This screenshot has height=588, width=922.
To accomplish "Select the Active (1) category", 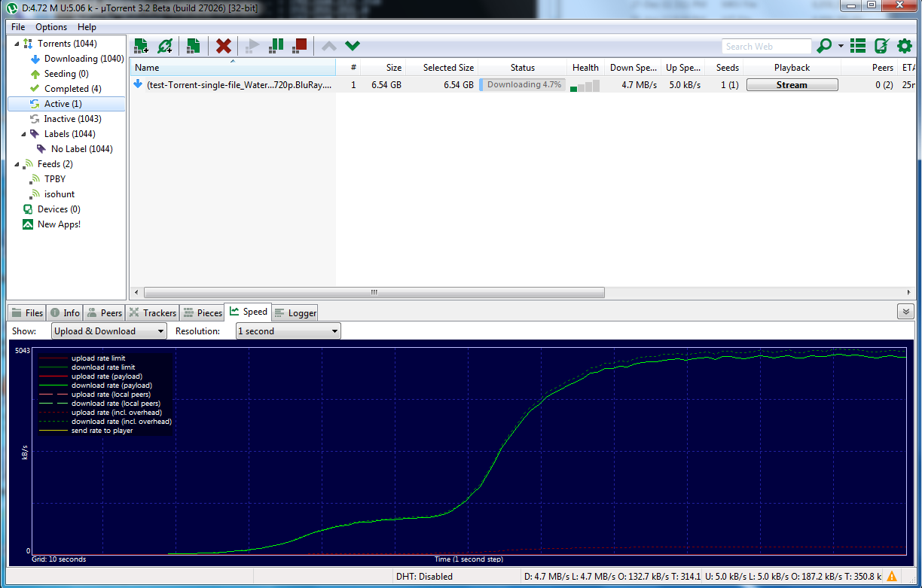I will click(x=66, y=104).
